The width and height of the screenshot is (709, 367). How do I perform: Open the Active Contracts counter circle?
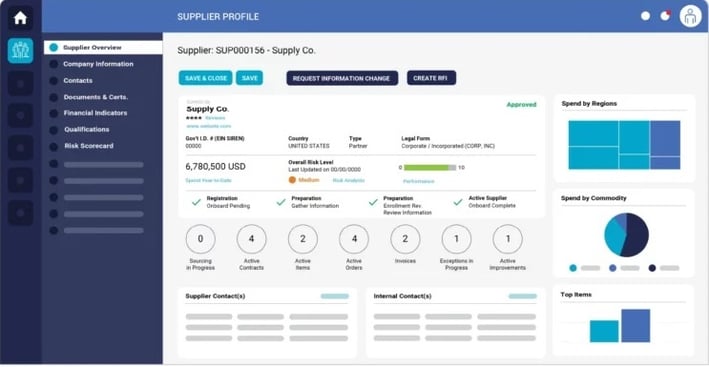click(x=251, y=239)
